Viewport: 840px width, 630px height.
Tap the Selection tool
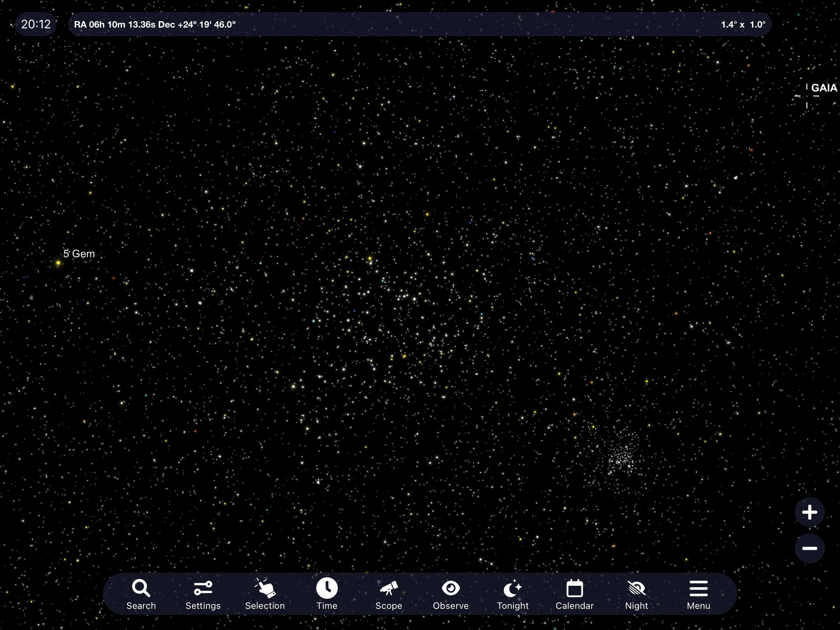(x=265, y=594)
